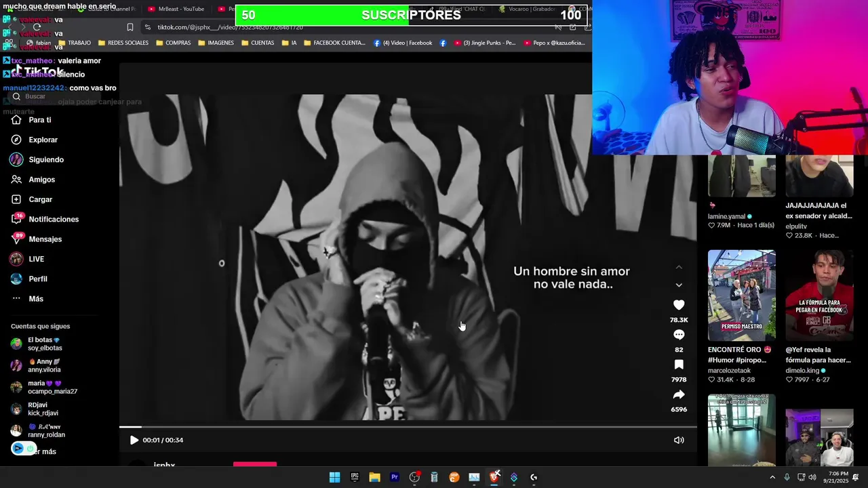Click the LIVE sidebar icon

click(16, 259)
